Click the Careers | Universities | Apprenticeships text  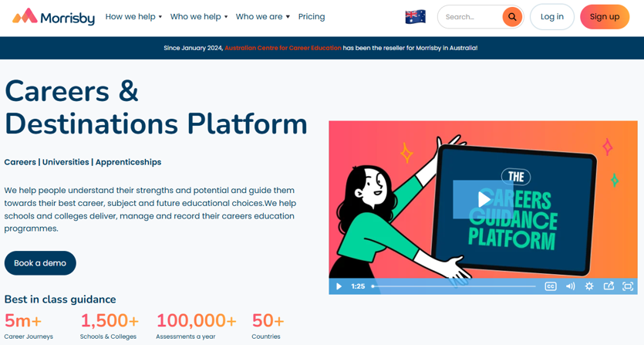(83, 162)
